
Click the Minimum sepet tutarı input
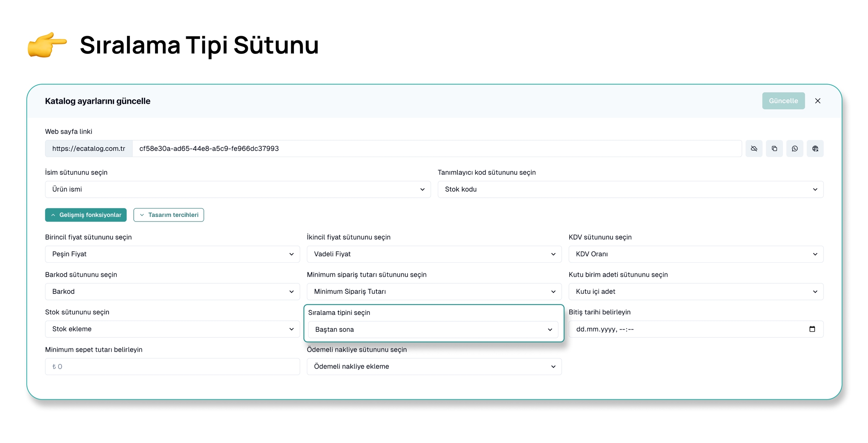tap(172, 367)
